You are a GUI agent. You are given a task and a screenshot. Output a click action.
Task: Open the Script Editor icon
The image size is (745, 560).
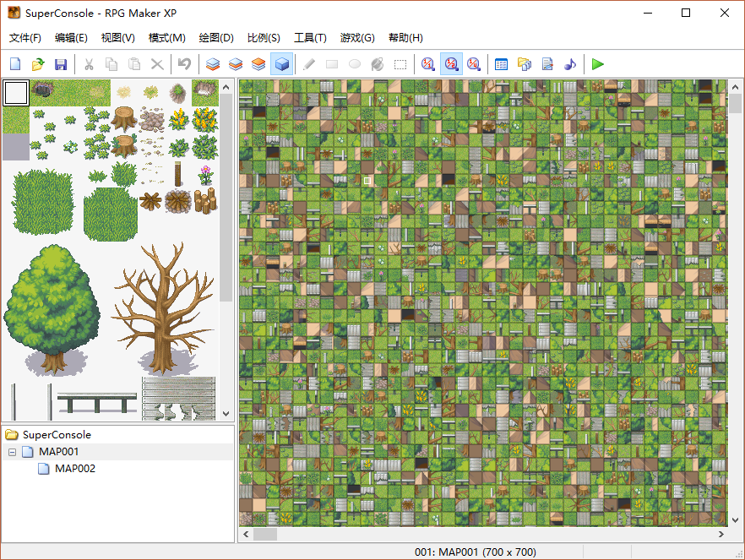[x=547, y=64]
